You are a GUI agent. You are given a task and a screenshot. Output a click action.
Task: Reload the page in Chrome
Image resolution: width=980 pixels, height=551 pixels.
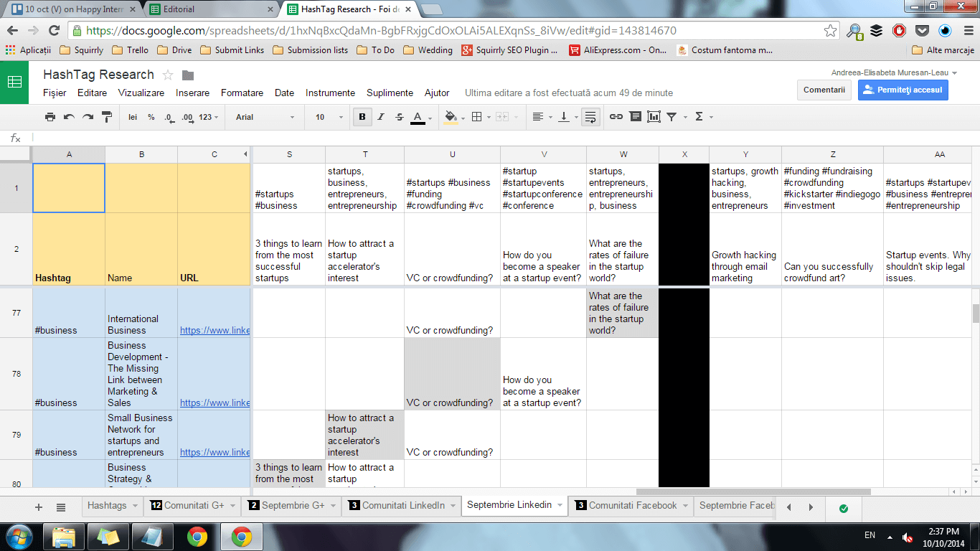click(54, 31)
